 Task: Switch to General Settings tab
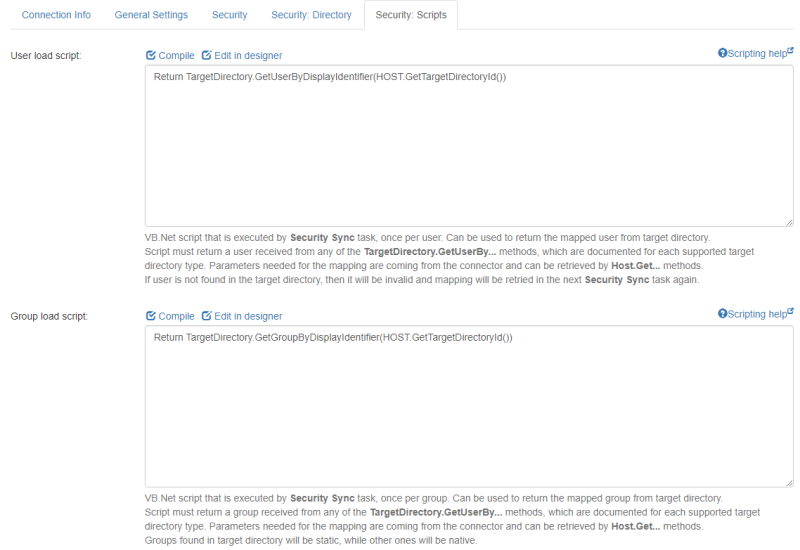(x=151, y=15)
